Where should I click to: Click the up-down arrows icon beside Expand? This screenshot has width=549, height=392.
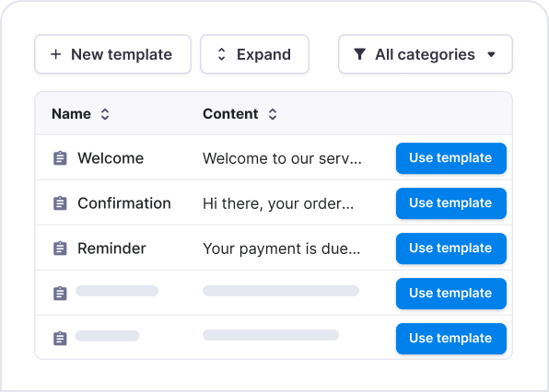click(x=221, y=54)
